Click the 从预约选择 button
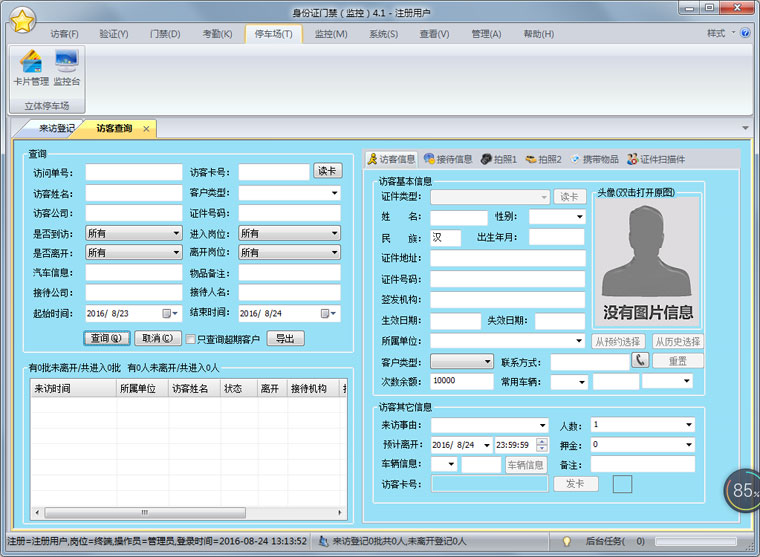This screenshot has height=557, width=760. coord(618,341)
